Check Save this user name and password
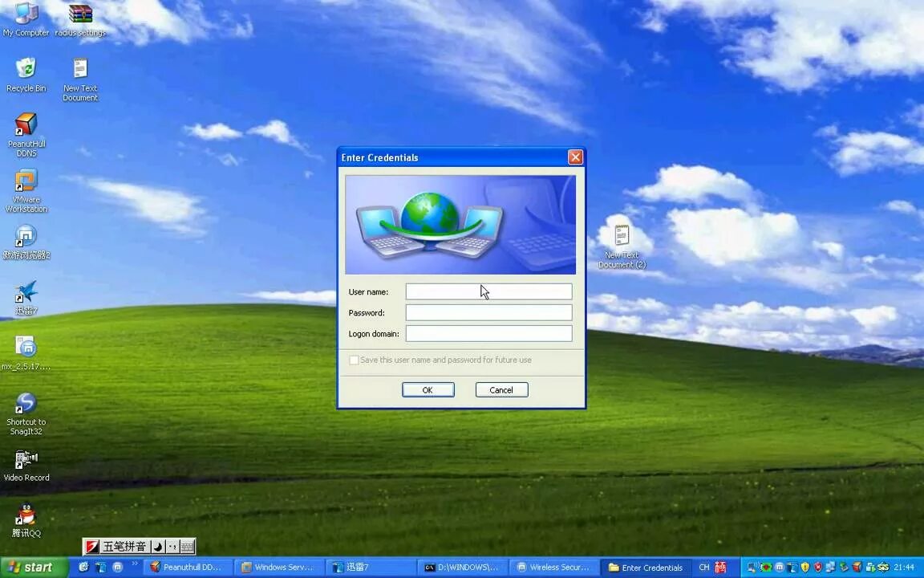 354,360
